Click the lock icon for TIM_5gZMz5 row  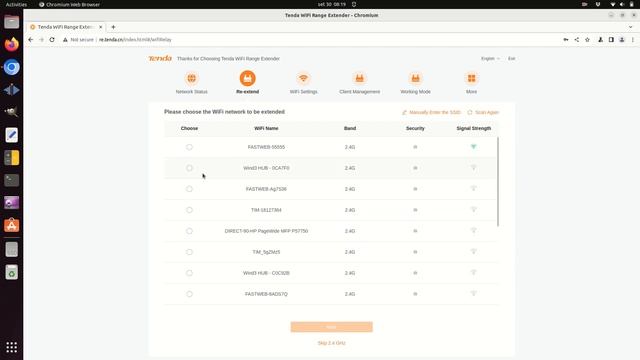pos(415,252)
